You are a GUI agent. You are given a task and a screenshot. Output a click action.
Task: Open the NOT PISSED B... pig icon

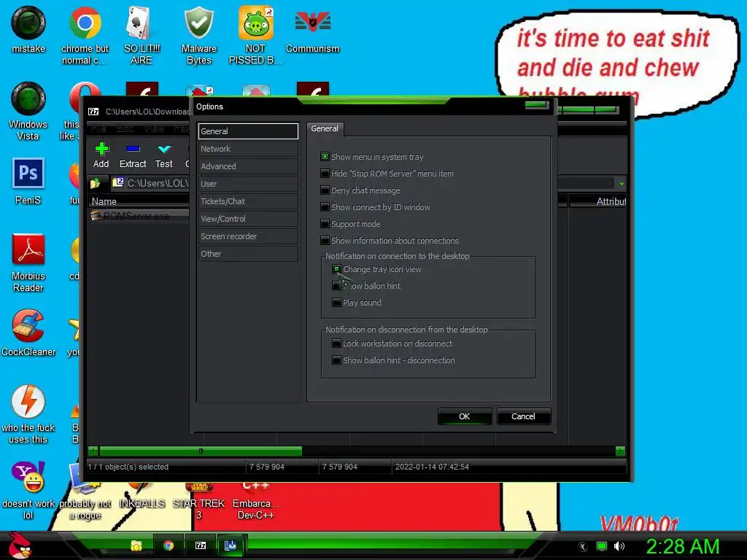pyautogui.click(x=255, y=35)
